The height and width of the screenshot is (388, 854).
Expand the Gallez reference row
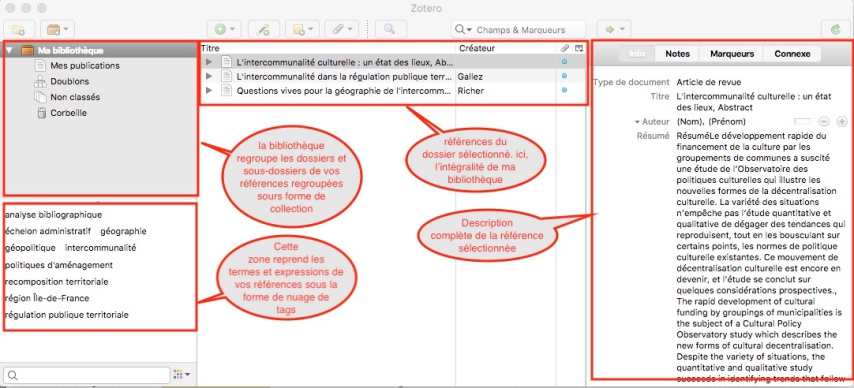click(209, 77)
